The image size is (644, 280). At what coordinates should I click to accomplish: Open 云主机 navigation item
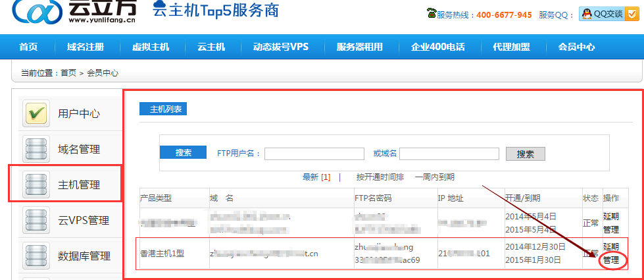211,47
